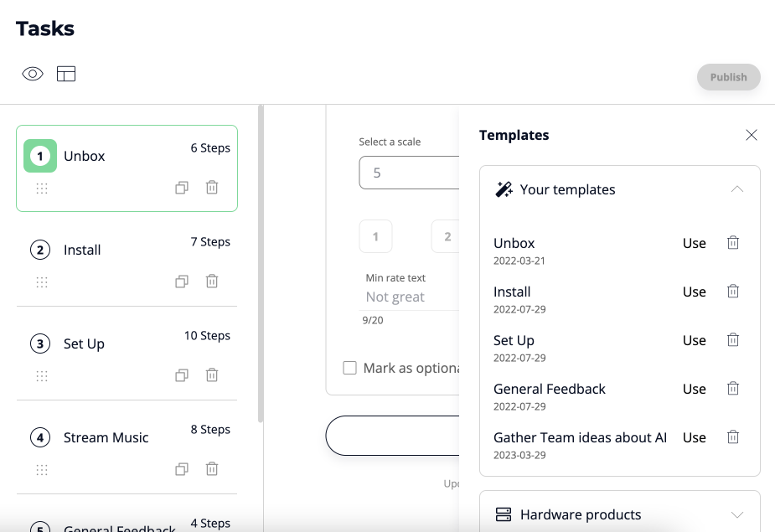Use the Install template
775x532 pixels.
pos(694,292)
